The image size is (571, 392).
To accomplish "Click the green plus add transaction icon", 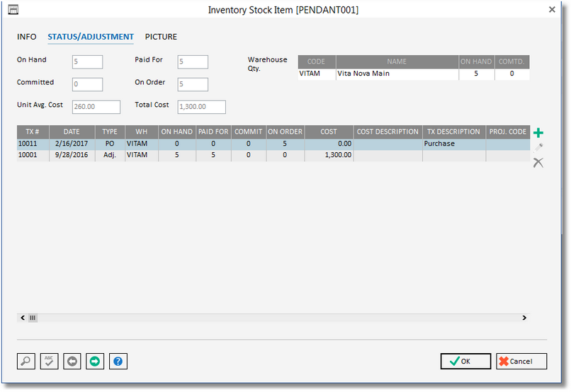I will (x=538, y=133).
